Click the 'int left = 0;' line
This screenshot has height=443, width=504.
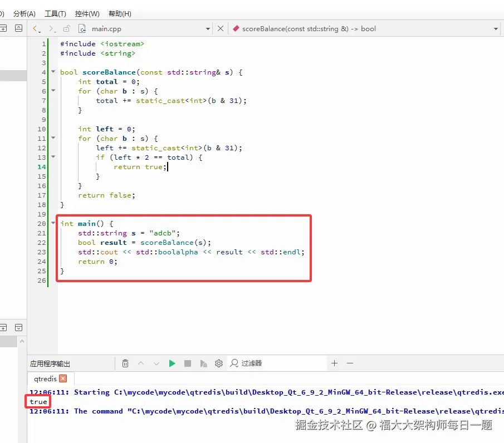point(106,129)
